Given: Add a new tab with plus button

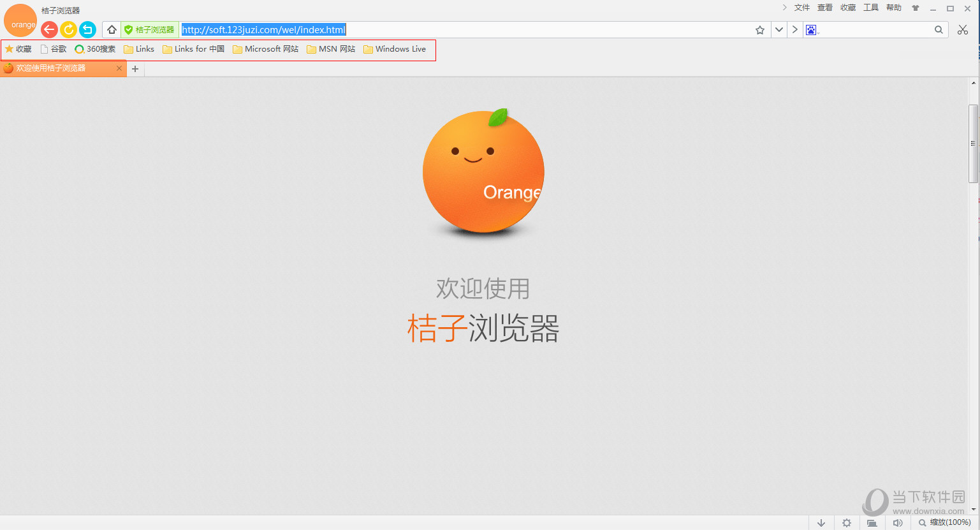Looking at the screenshot, I should [135, 69].
